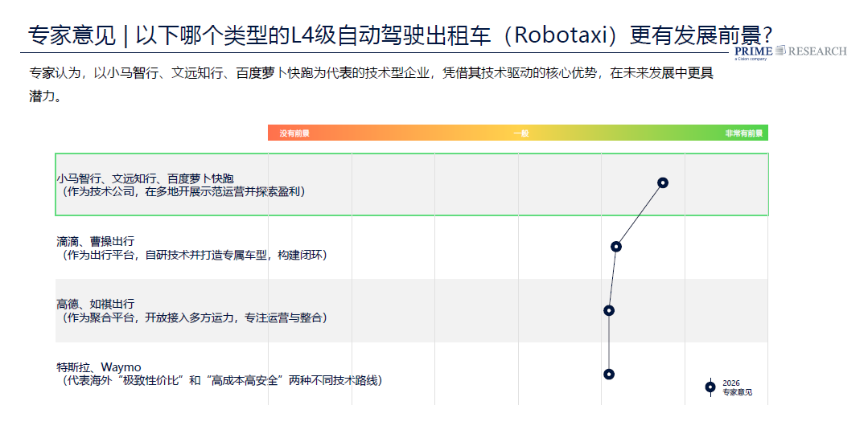Click the 没有前景 label on the gradient scale
Image resolution: width=868 pixels, height=430 pixels.
click(x=294, y=133)
